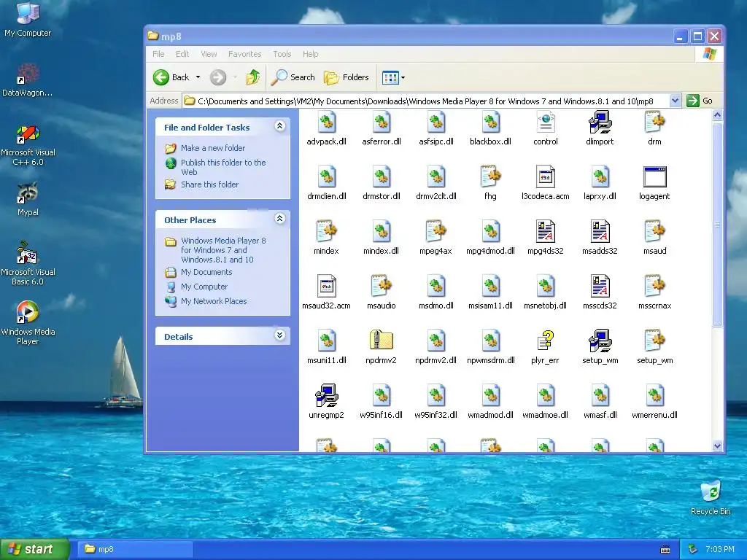This screenshot has height=560, width=747.
Task: Click Publish this folder to the Web
Action: (223, 167)
